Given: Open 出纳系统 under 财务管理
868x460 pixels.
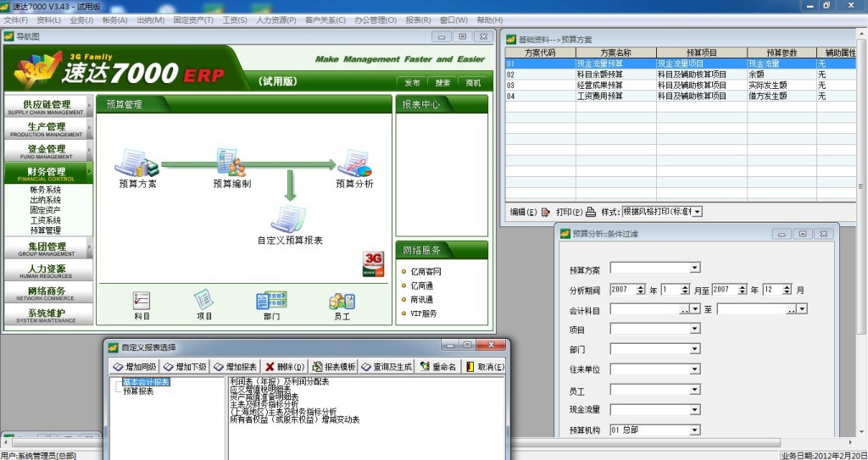Looking at the screenshot, I should tap(46, 200).
